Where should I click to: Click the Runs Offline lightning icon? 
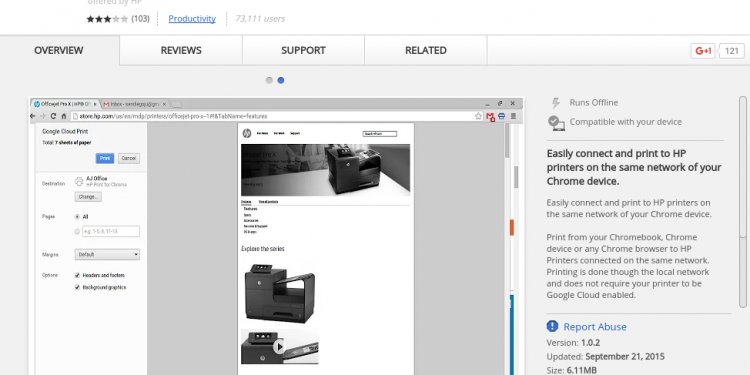click(555, 102)
